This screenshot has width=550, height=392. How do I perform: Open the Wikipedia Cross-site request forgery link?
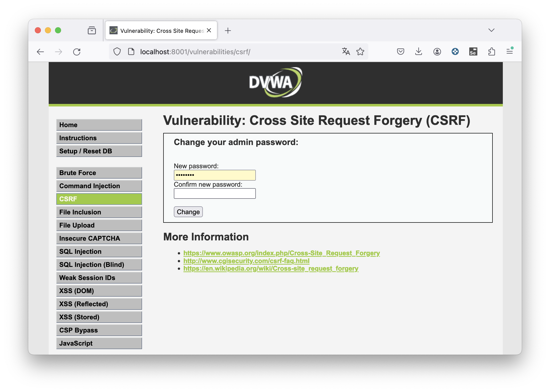coord(271,269)
